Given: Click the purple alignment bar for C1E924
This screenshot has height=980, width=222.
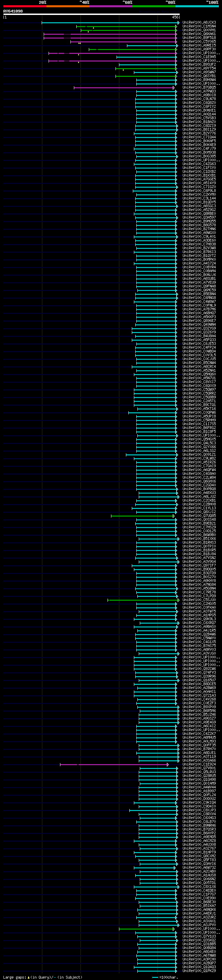Looking at the screenshot, I should coord(114,765).
